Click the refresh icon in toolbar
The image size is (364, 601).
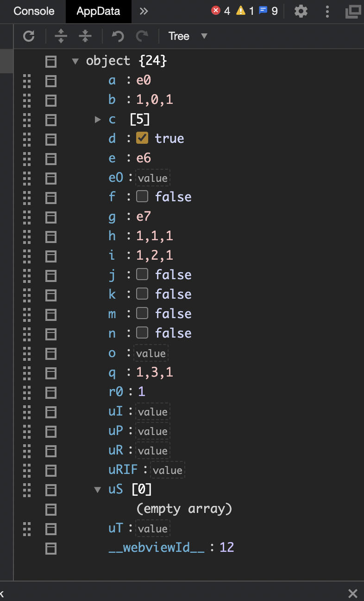point(29,36)
